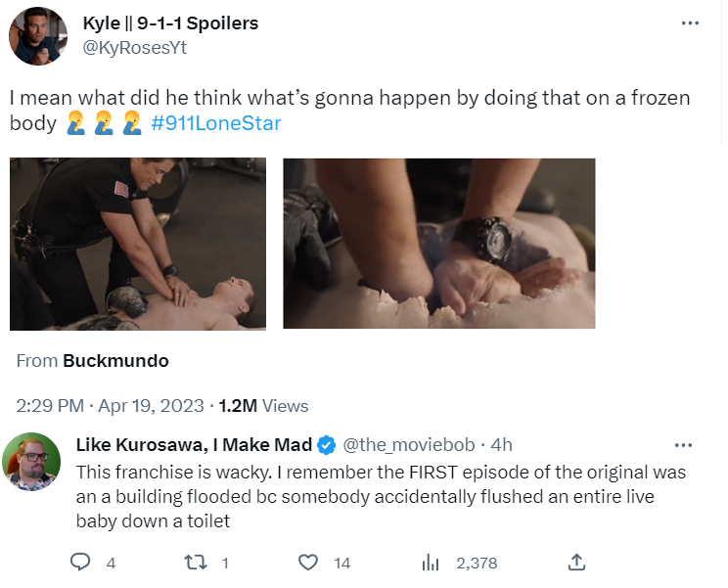This screenshot has height=588, width=728.
Task: Like the reply with the heart icon
Action: click(308, 562)
